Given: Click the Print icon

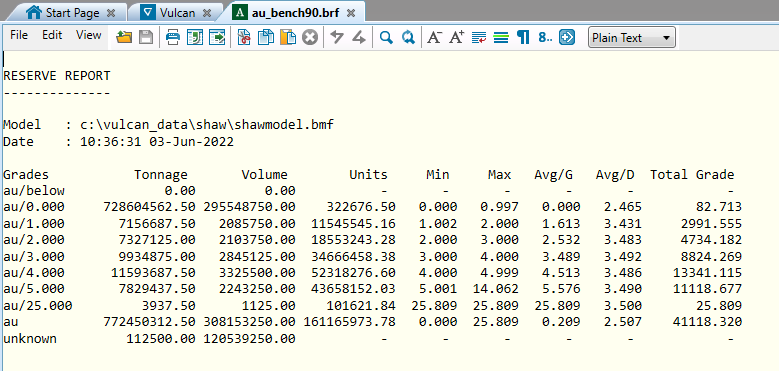Looking at the screenshot, I should click(x=172, y=37).
